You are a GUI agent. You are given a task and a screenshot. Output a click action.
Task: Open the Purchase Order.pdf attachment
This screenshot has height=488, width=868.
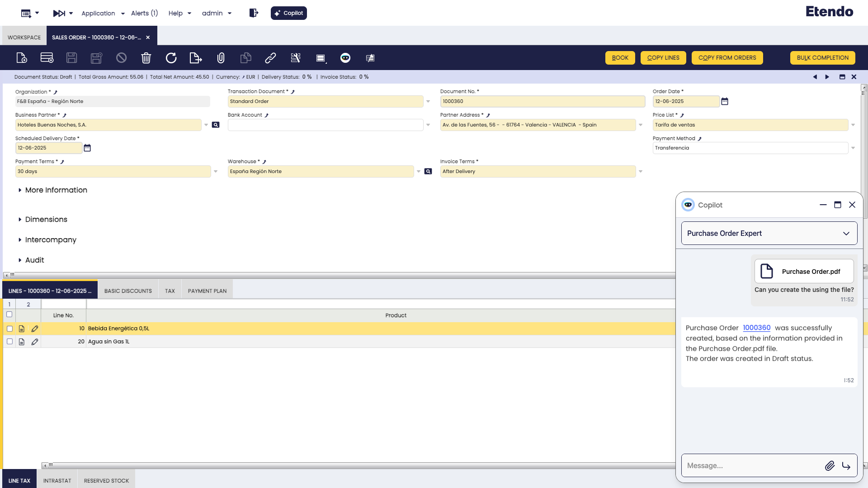(804, 271)
